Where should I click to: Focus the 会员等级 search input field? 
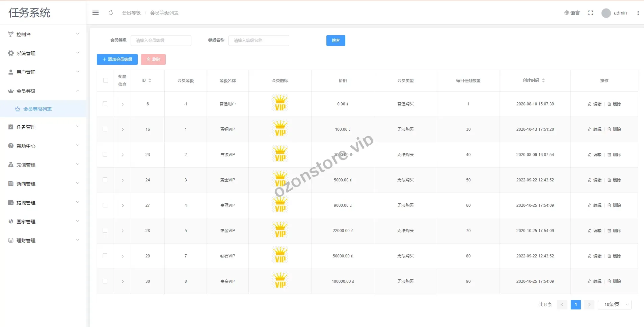(161, 41)
